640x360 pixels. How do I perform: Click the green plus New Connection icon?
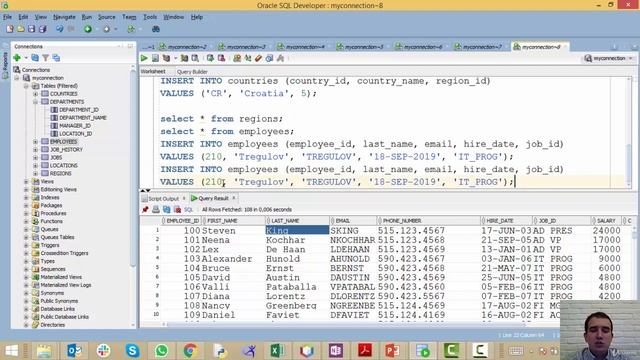17,58
